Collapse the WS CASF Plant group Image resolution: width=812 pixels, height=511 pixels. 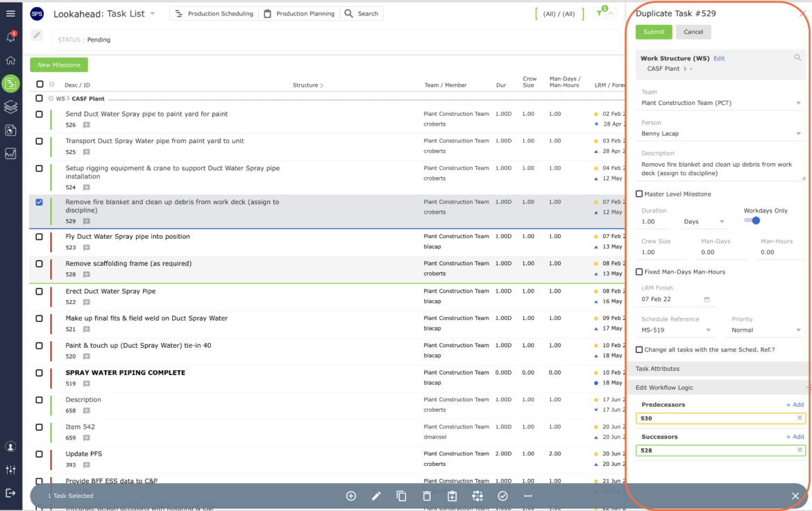tap(51, 99)
